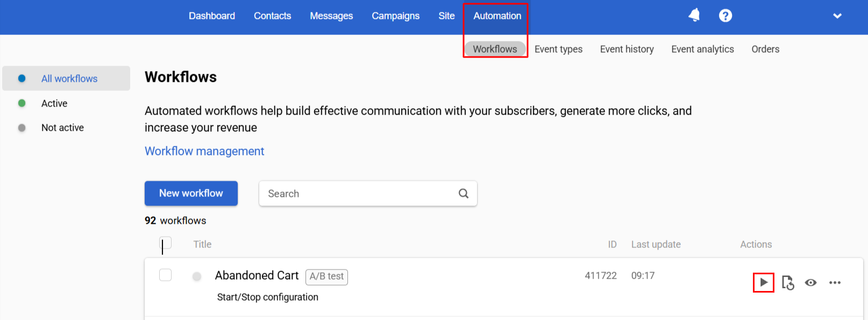Screen dimensions: 868x320
Task: Click the grey status dot of Abandoned Cart
Action: [x=197, y=276]
